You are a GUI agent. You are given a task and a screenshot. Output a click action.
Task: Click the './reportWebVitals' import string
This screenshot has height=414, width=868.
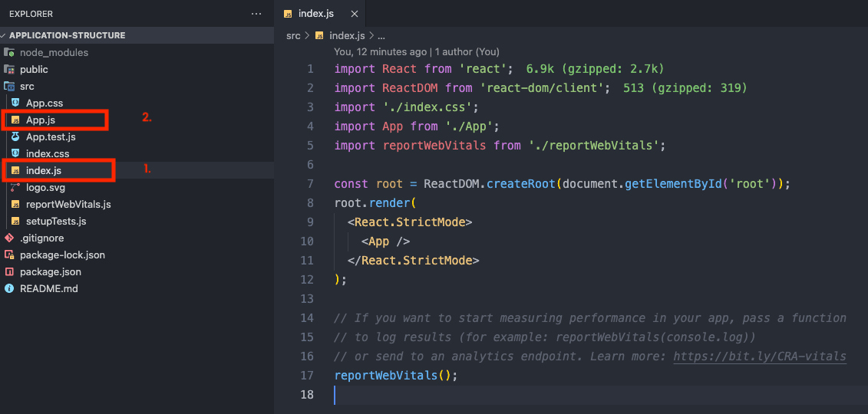593,146
